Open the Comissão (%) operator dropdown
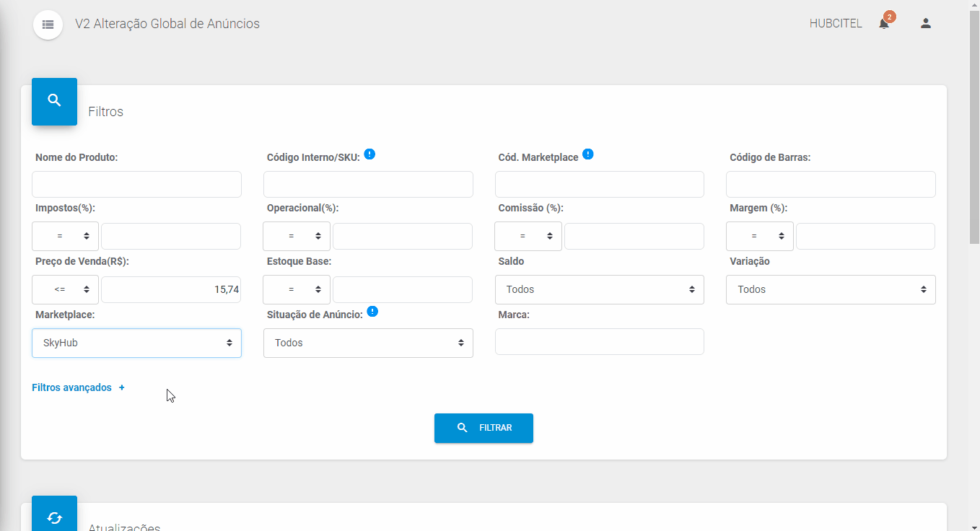 click(528, 236)
